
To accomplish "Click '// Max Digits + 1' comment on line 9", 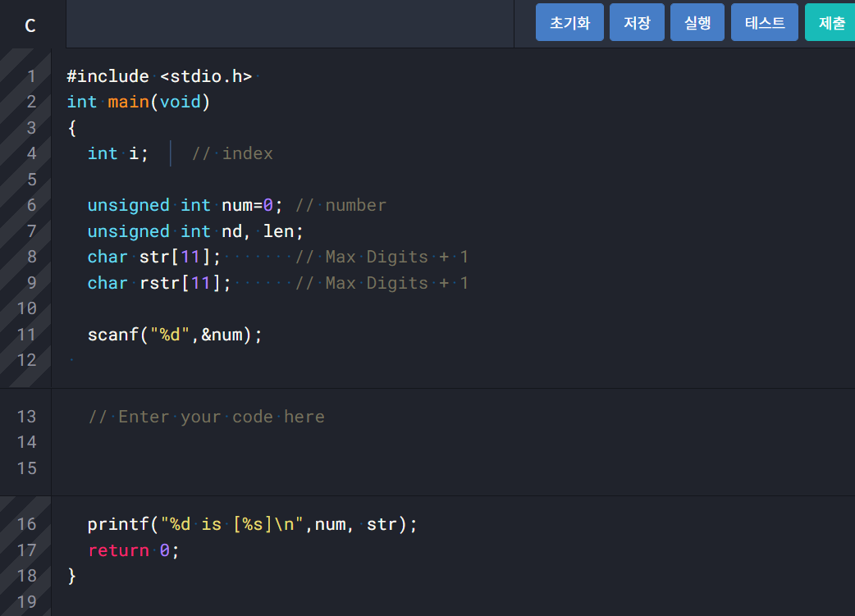I will [382, 283].
